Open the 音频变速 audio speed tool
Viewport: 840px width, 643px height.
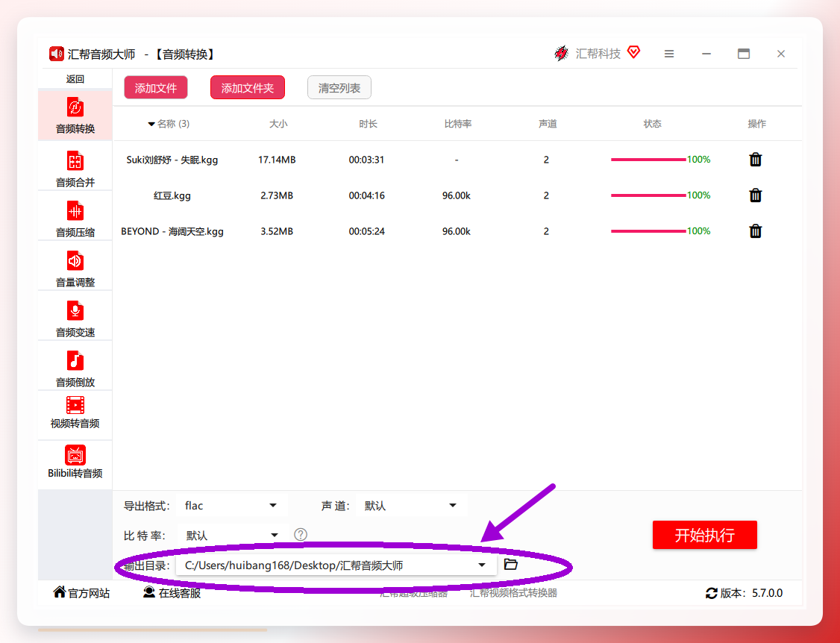click(x=75, y=319)
